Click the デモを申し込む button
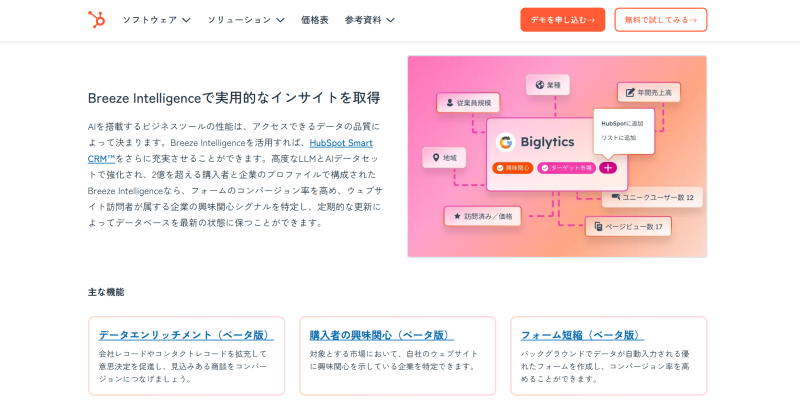Image resolution: width=800 pixels, height=418 pixels. [563, 20]
